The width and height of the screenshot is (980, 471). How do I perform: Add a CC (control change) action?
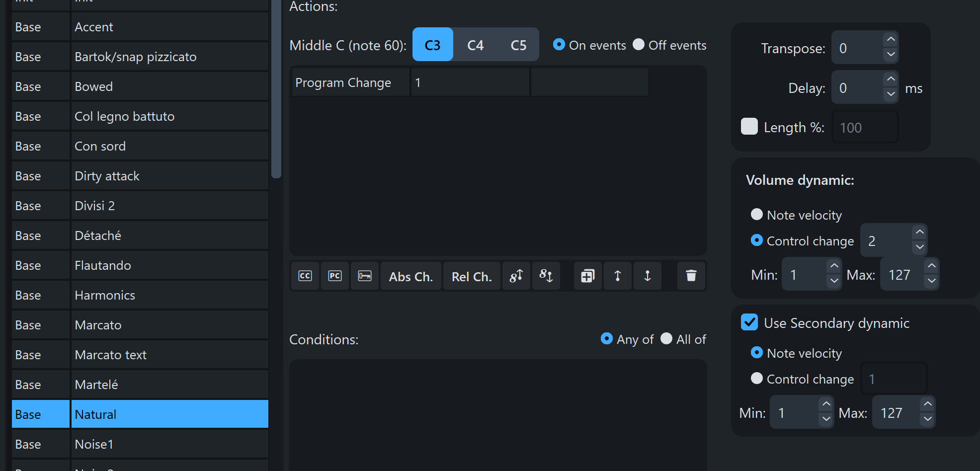point(305,276)
